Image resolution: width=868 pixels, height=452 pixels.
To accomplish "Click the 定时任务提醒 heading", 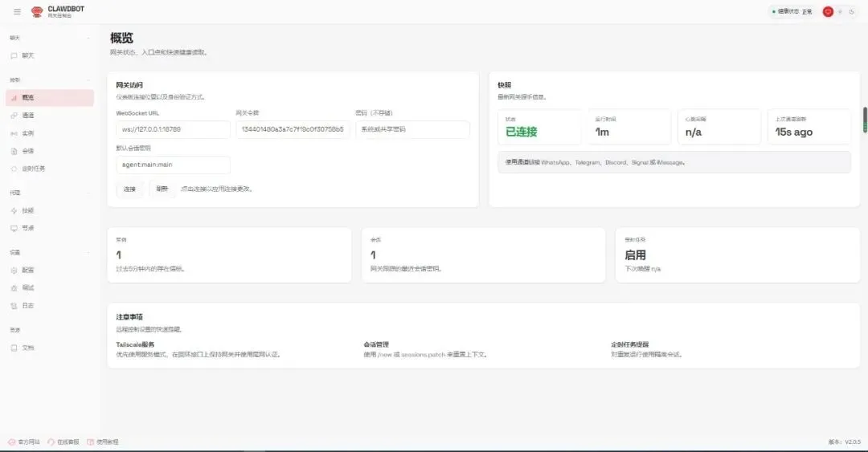I will tap(630, 344).
